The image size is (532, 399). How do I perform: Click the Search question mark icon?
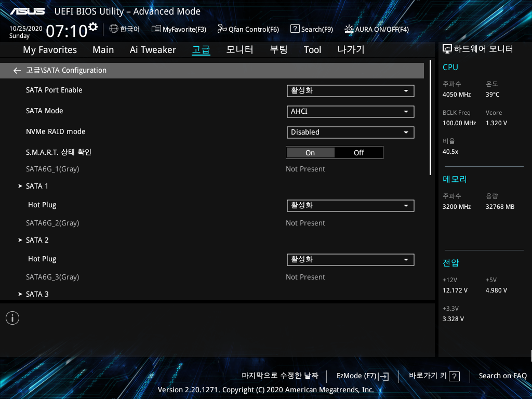295,29
